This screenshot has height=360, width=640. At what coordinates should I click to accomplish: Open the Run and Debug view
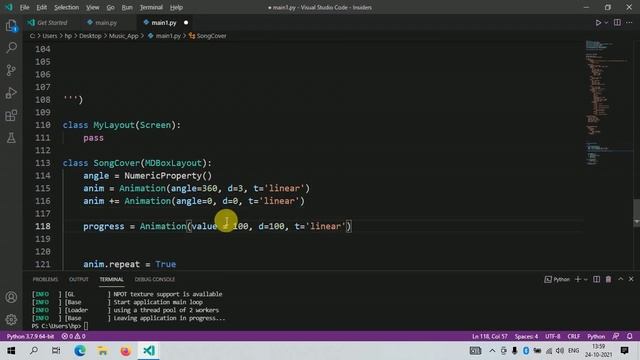click(x=11, y=93)
